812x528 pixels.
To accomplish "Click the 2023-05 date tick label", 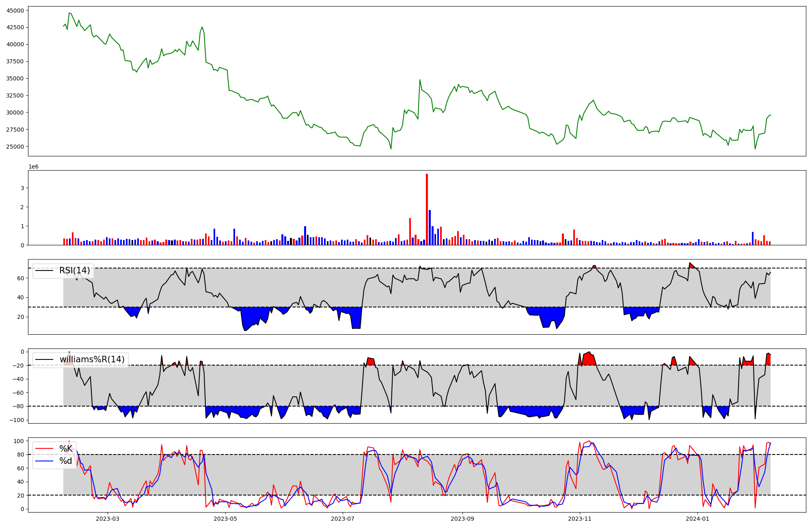I will 225,519.
